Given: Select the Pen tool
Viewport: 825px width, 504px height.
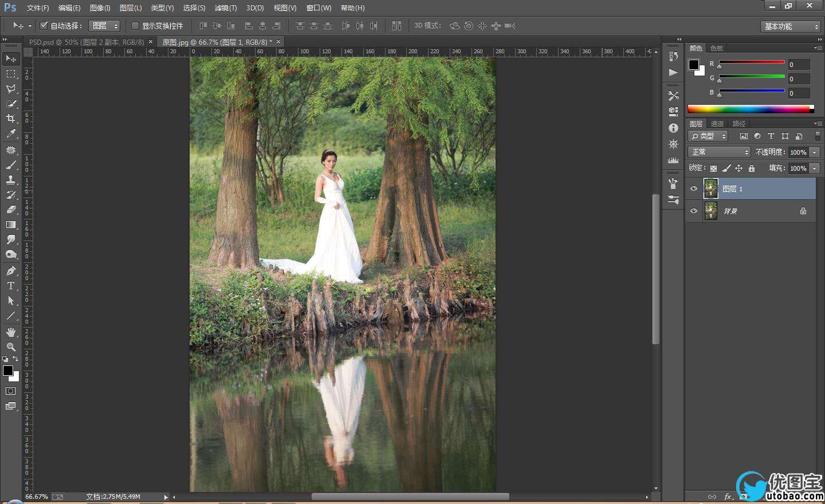Looking at the screenshot, I should [x=10, y=271].
